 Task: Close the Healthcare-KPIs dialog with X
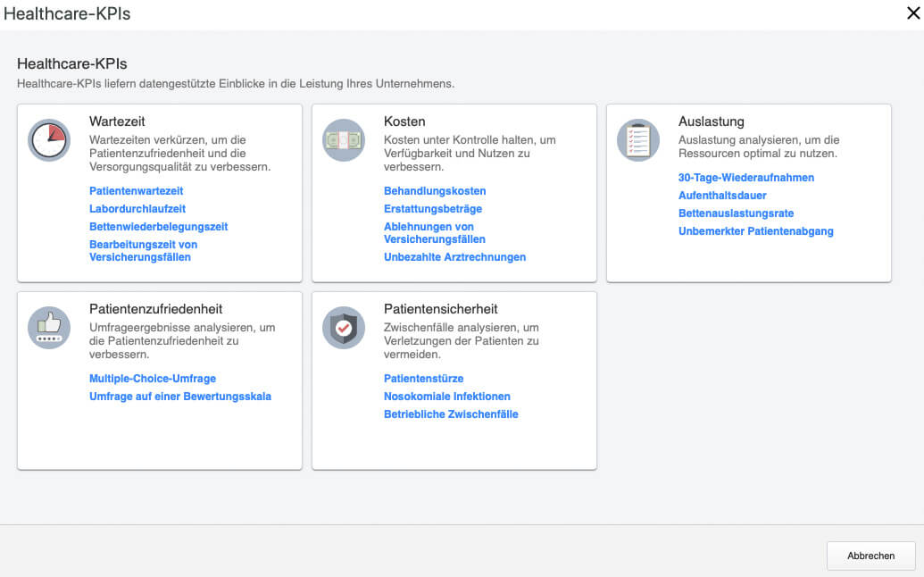[913, 13]
